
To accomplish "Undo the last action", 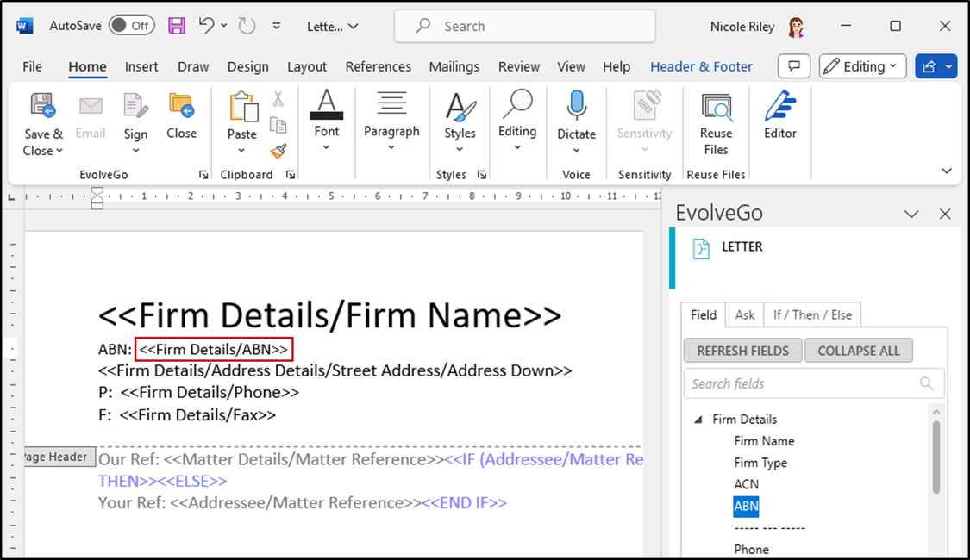I will click(x=206, y=25).
